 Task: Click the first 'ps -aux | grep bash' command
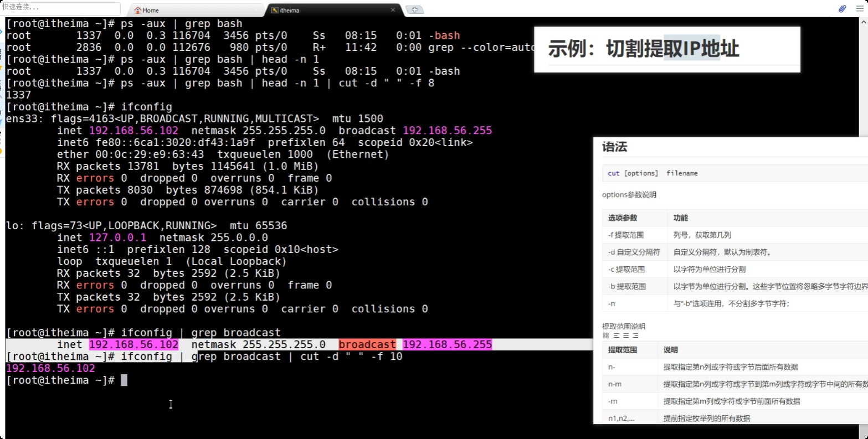pyautogui.click(x=182, y=23)
